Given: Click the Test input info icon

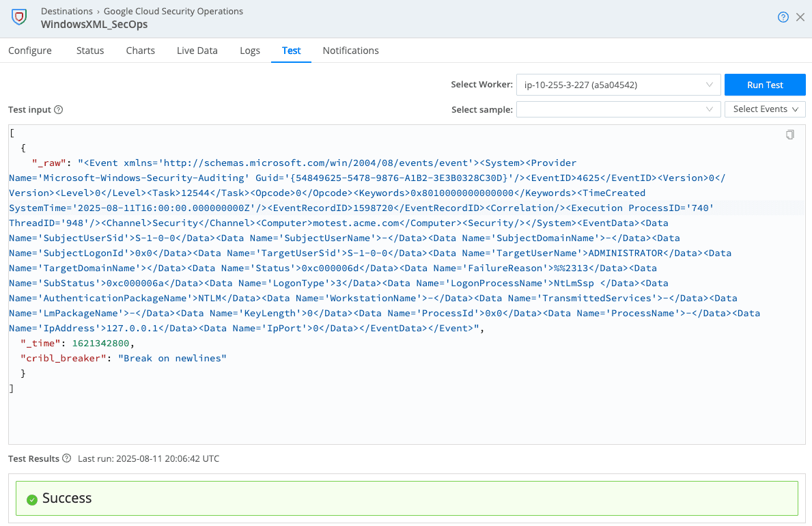Looking at the screenshot, I should tap(59, 110).
